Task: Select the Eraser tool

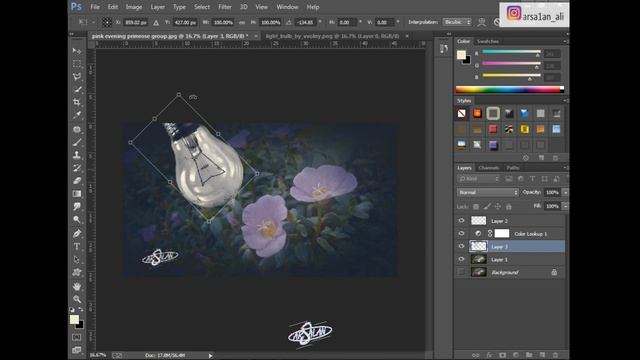Action: 76,181
